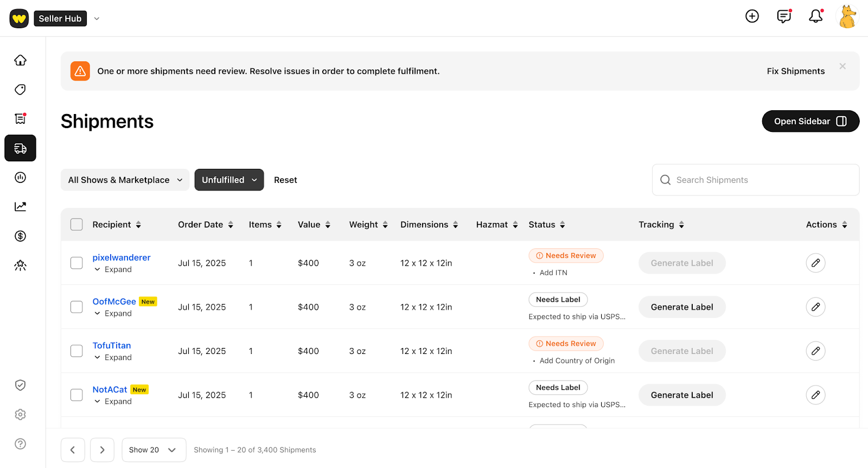
Task: Click the dollar sign payments icon
Action: 20,236
